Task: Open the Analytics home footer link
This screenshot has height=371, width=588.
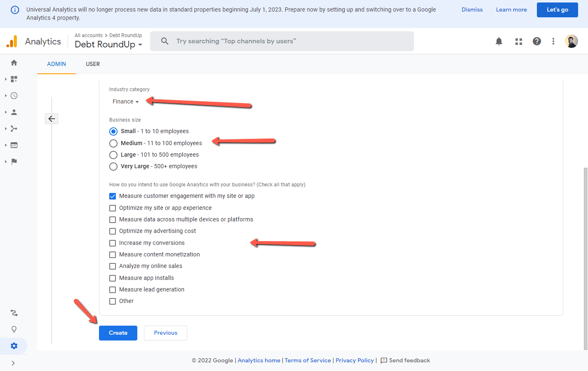Action: tap(259, 361)
